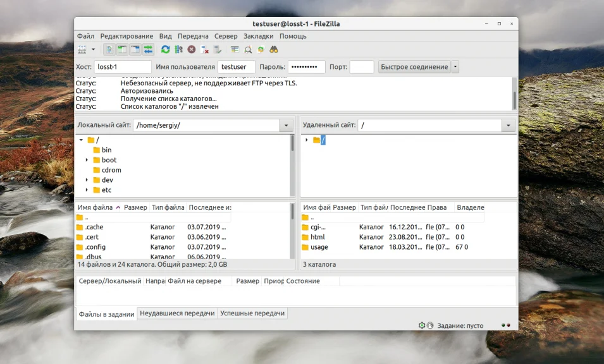Toggle remote directory tree display
Image resolution: width=604 pixels, height=364 pixels.
click(x=135, y=49)
